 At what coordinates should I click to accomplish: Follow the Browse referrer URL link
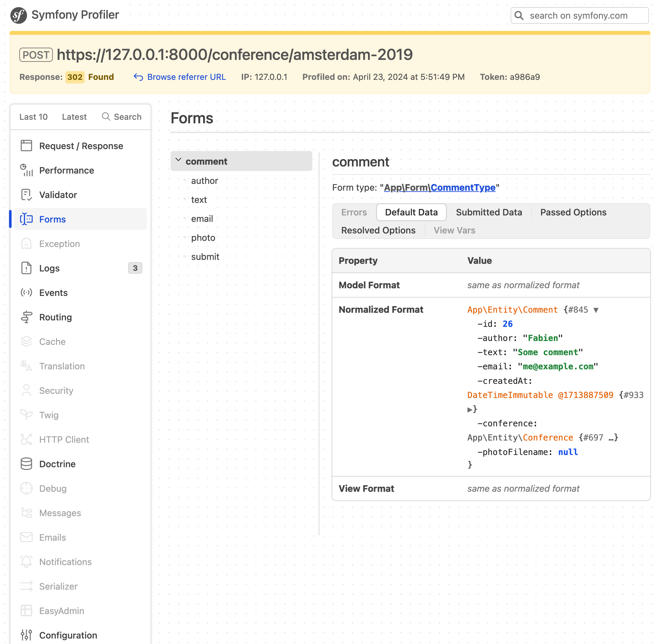coord(186,77)
